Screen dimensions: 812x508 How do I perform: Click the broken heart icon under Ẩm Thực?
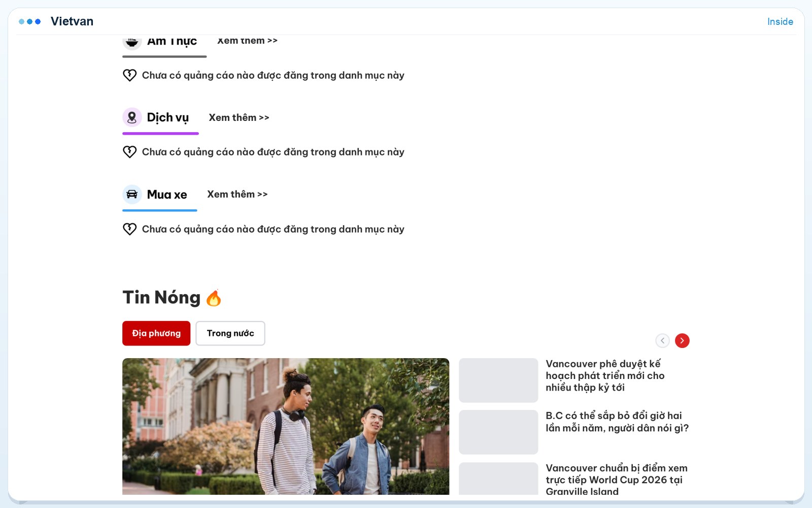tap(129, 75)
